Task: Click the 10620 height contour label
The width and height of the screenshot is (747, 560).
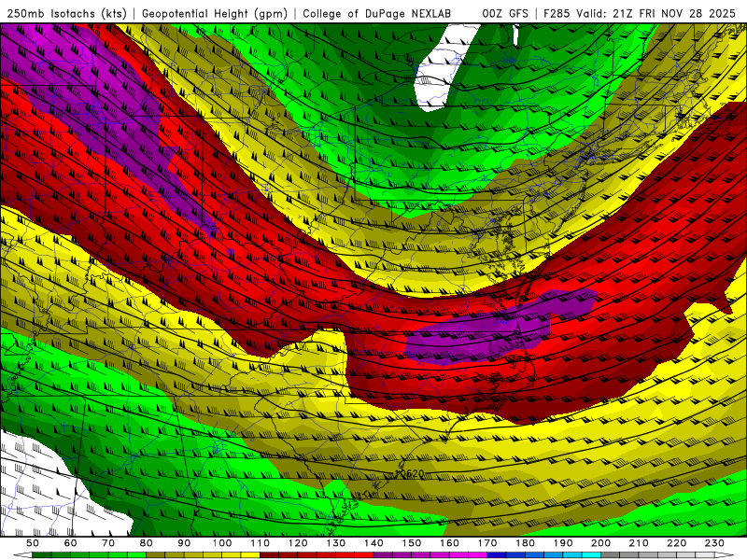Action: point(410,473)
